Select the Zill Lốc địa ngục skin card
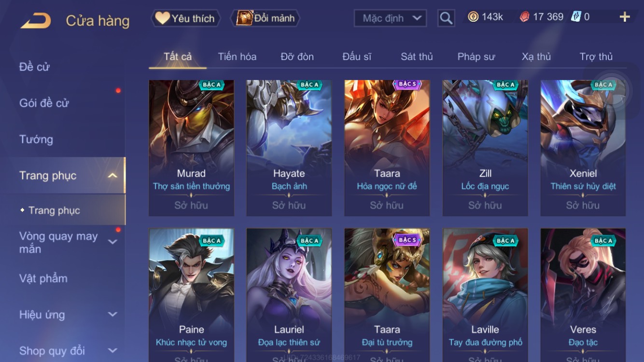Screen dimensions: 644x362 click(485, 148)
